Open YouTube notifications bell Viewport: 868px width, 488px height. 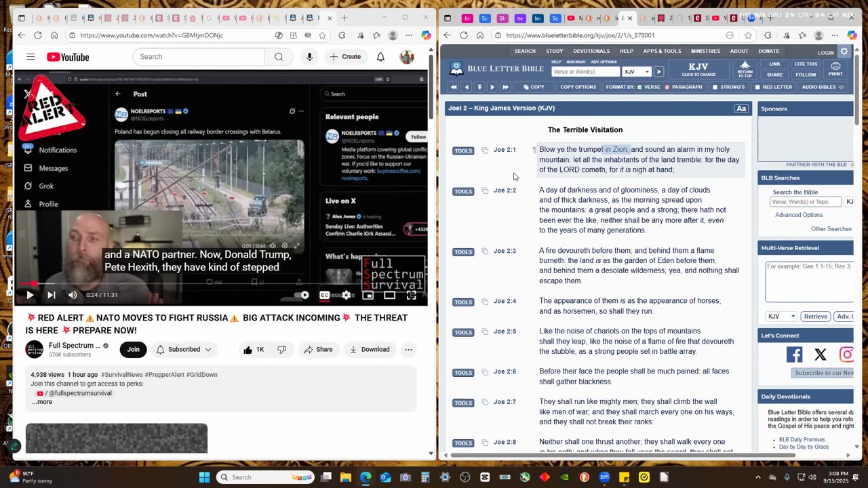(380, 57)
